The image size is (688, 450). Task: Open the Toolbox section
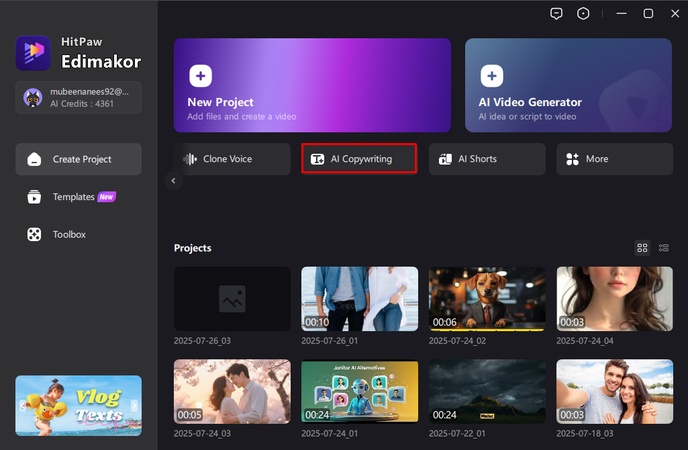coord(79,235)
